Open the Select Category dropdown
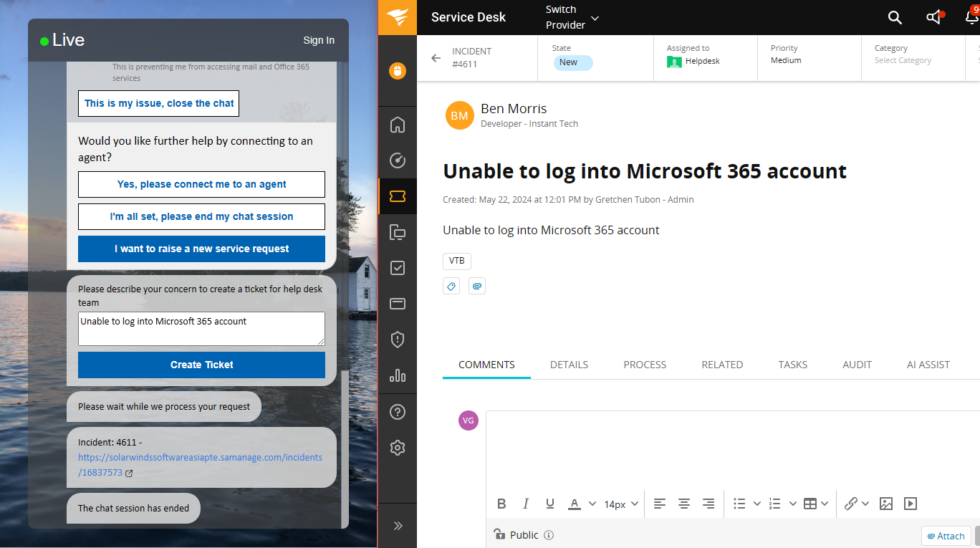Viewport: 980px width, 548px height. (903, 60)
